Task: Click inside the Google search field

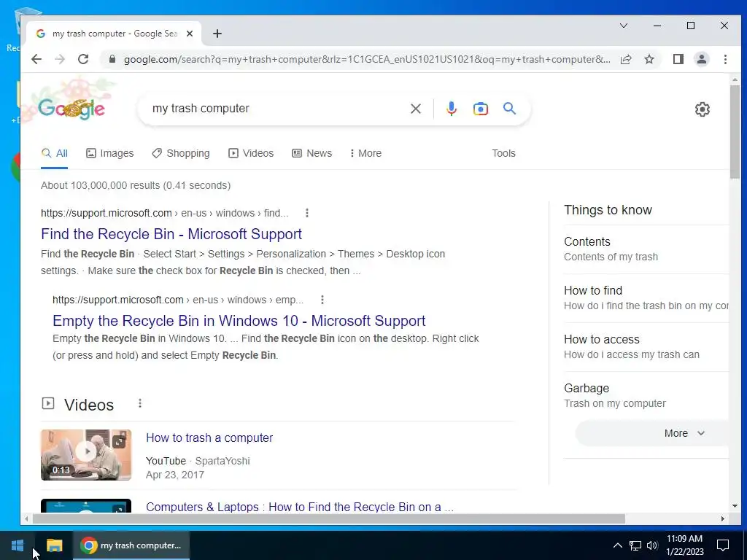Action: click(276, 109)
